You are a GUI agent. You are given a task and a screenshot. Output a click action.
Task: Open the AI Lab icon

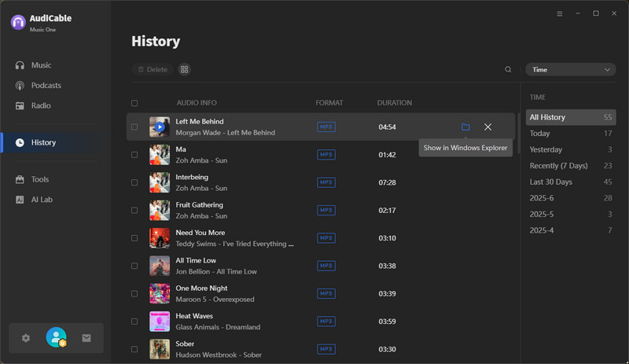pyautogui.click(x=20, y=200)
